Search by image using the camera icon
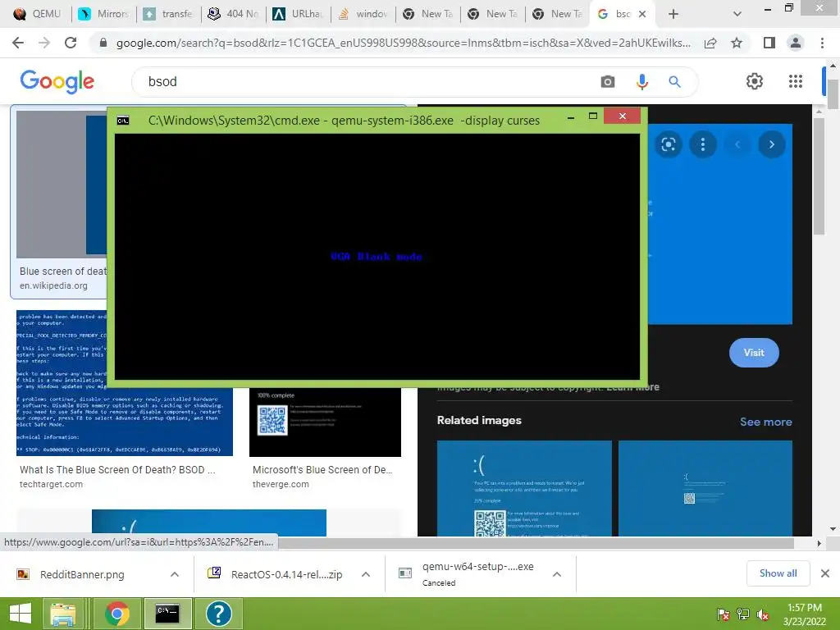840x630 pixels. click(x=608, y=81)
